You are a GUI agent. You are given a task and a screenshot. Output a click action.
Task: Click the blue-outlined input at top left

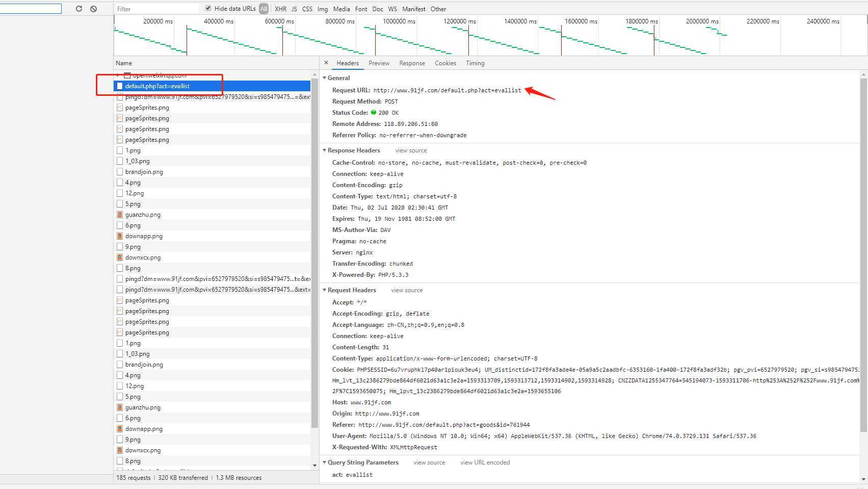click(31, 9)
